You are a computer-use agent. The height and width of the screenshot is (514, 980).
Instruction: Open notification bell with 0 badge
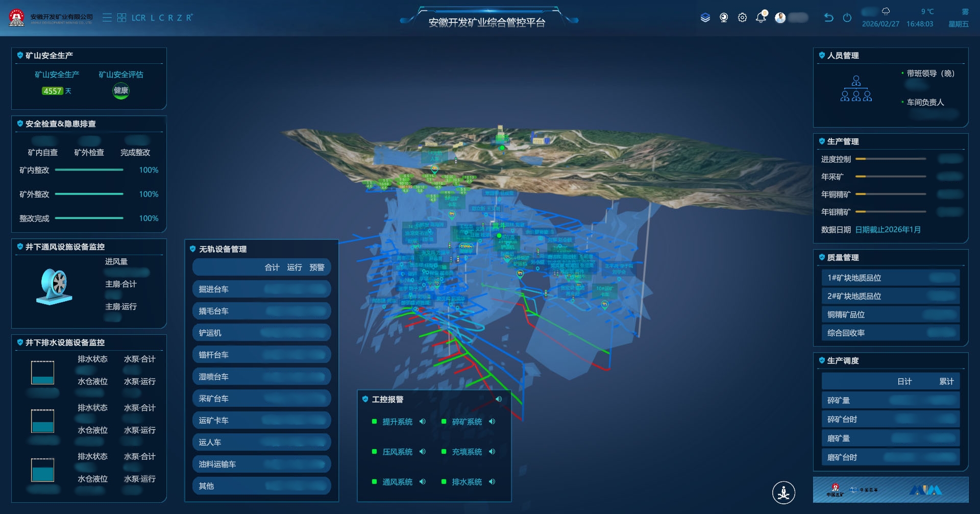click(761, 17)
